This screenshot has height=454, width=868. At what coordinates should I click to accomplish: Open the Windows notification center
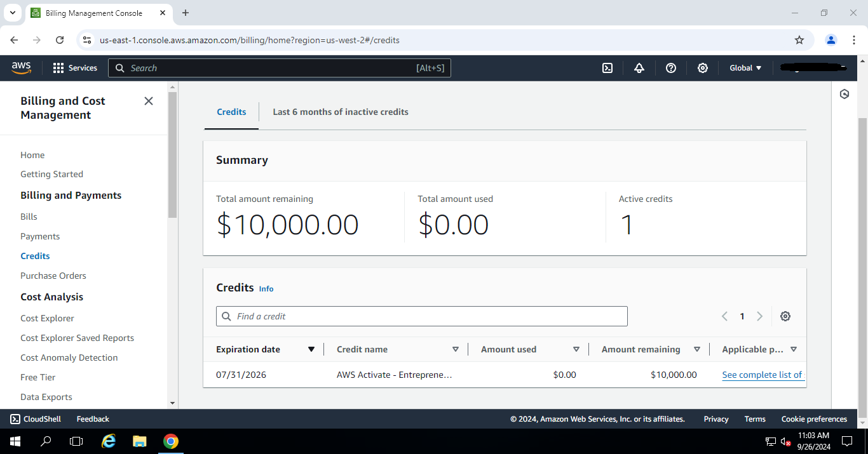[846, 441]
